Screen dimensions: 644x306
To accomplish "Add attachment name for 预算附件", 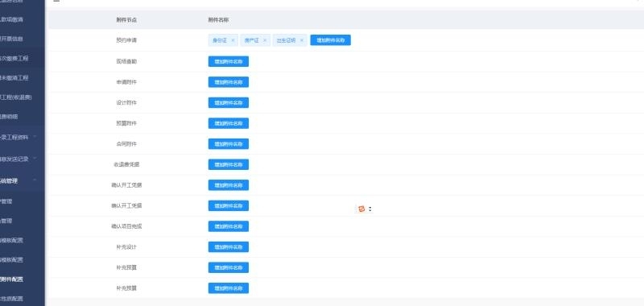I will tap(229, 123).
